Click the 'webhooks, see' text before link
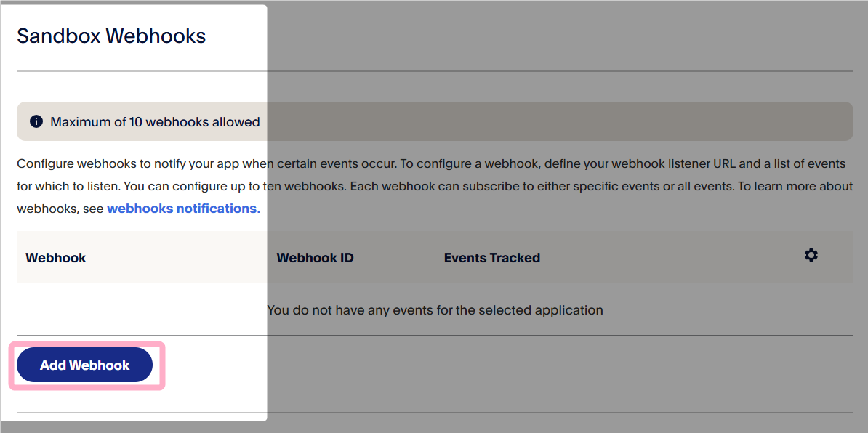868x433 pixels. [60, 209]
